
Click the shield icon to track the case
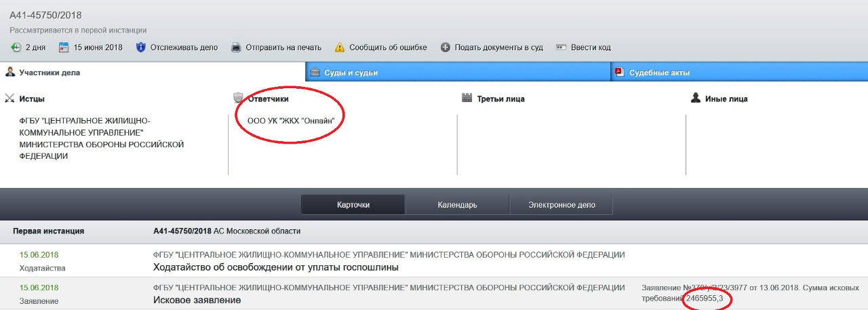coord(141,47)
